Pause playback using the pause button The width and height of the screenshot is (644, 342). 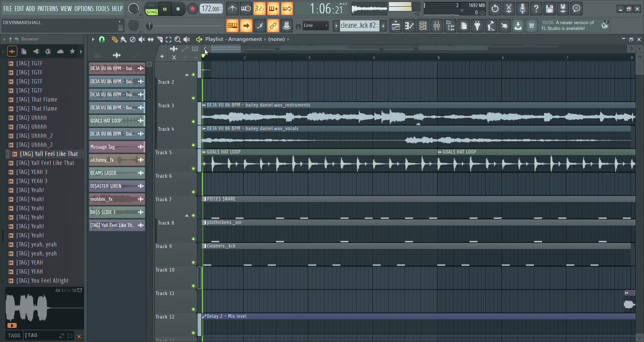click(165, 9)
